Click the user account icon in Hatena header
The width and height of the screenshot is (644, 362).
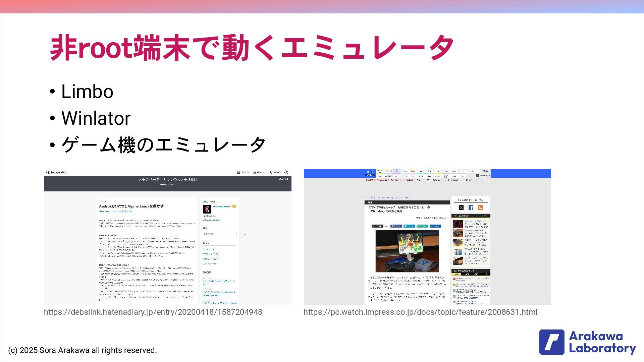[x=286, y=172]
